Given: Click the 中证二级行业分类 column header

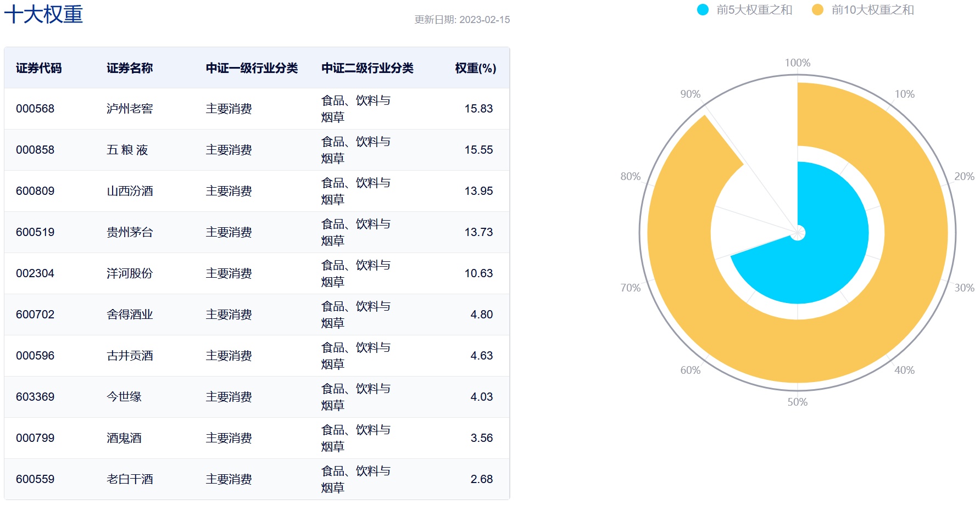Looking at the screenshot, I should [x=367, y=68].
